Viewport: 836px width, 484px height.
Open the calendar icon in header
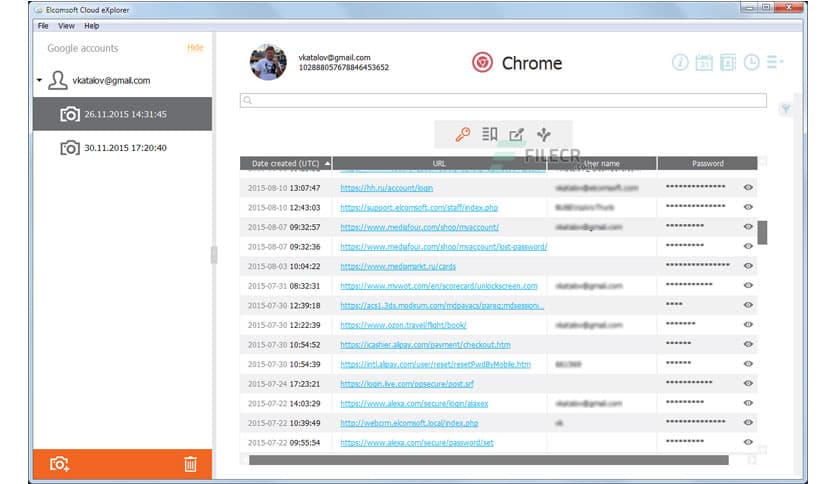coord(704,62)
